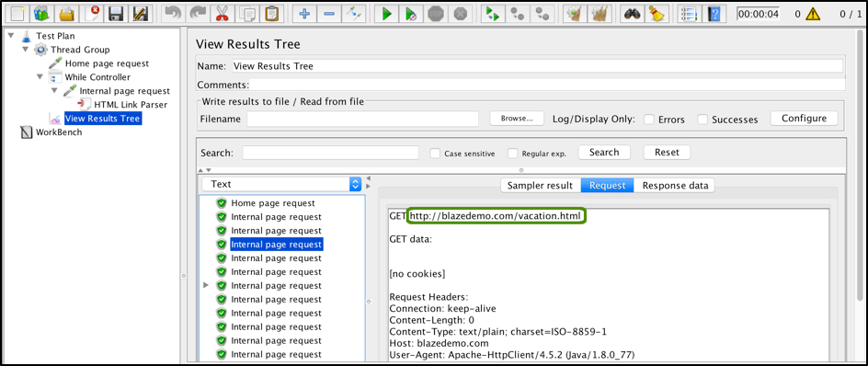This screenshot has height=366, width=868.
Task: Stop all remote engines icon
Action: click(x=518, y=13)
